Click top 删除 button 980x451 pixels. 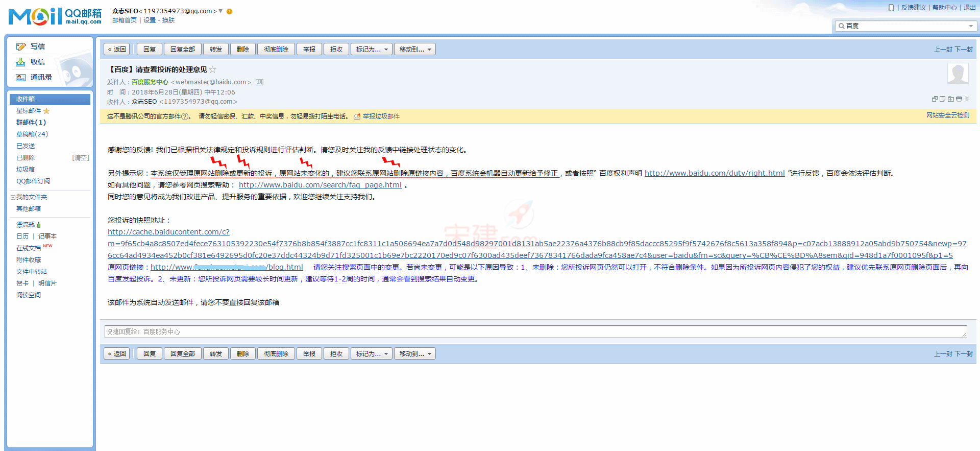(243, 50)
